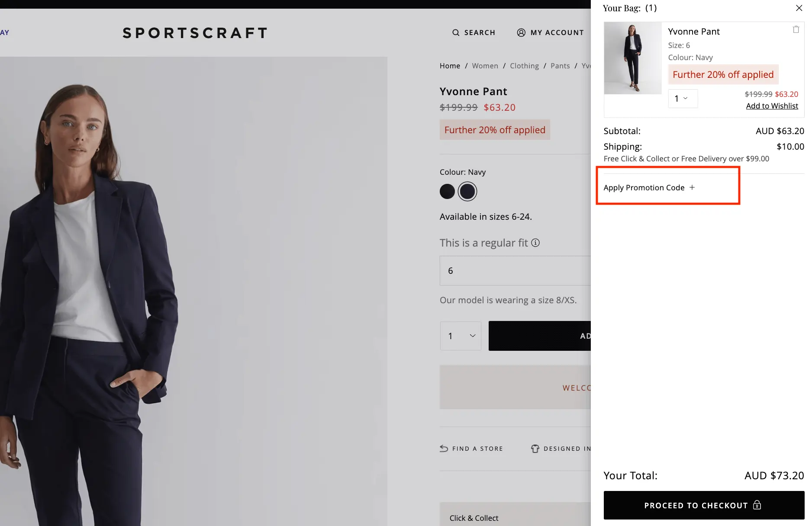Select the black colour swatch

(447, 191)
